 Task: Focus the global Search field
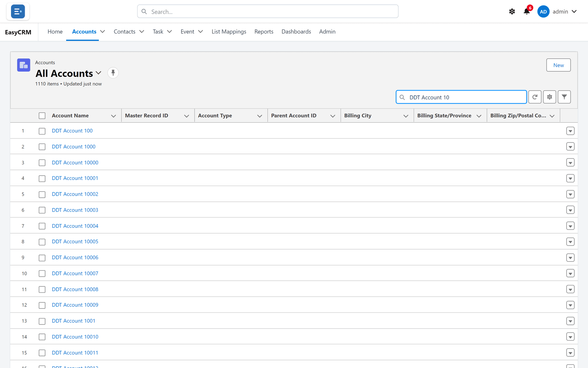268,11
